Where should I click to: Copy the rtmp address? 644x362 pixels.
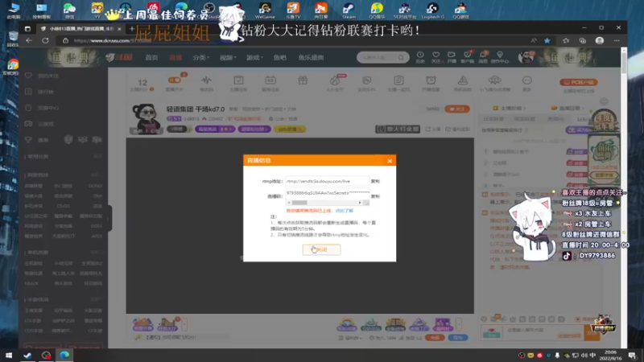point(375,181)
